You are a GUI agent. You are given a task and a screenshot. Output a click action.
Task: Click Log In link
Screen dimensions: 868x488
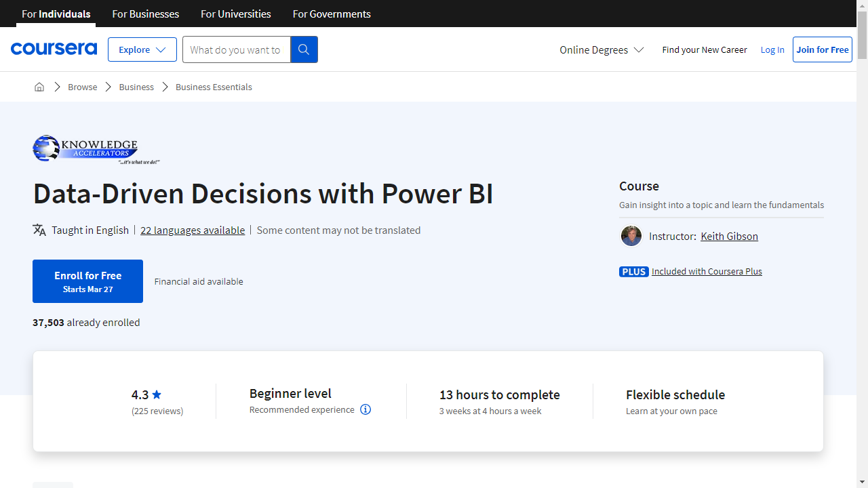[x=772, y=49]
